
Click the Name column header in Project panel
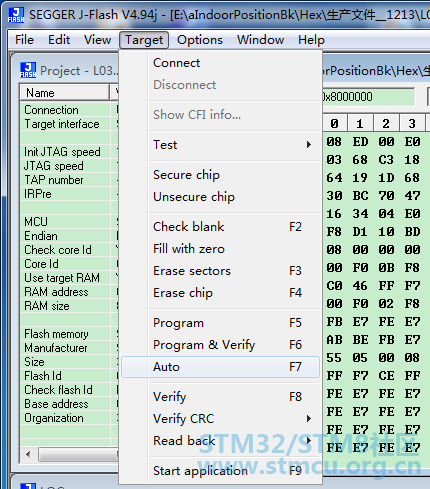65,92
